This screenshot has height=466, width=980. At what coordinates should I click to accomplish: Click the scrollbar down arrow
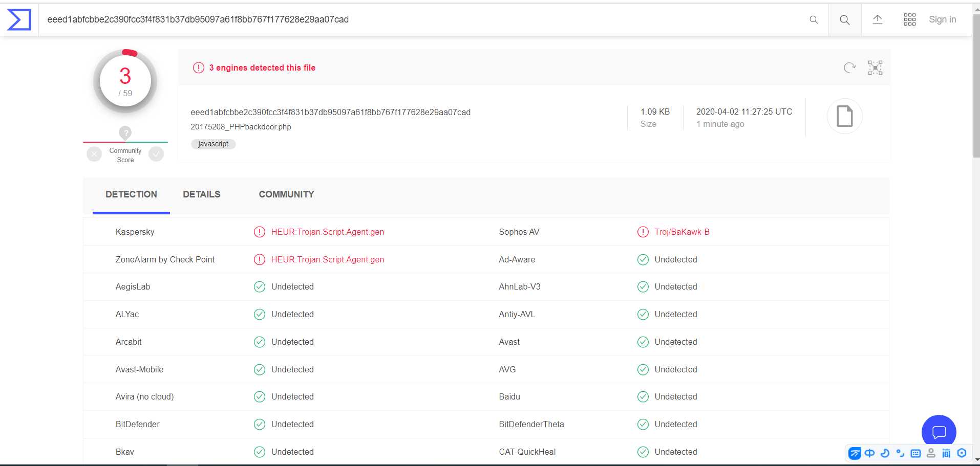976,460
